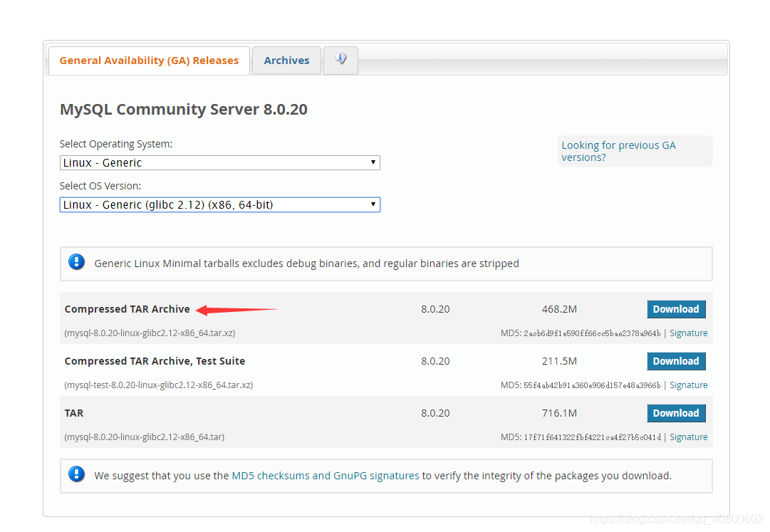Click the 211.5M file size
The image size is (770, 532).
(x=559, y=361)
